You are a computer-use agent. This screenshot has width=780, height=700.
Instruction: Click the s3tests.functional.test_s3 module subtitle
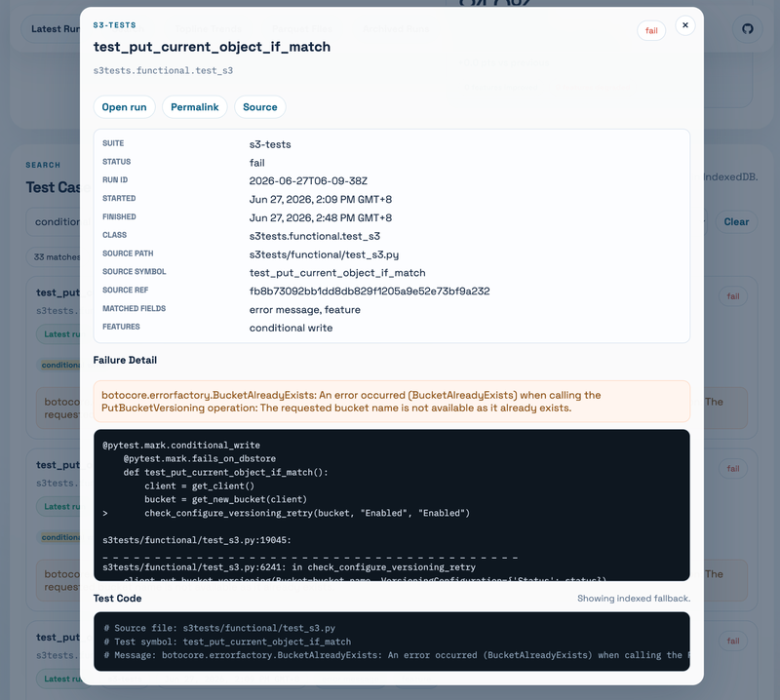(x=163, y=70)
